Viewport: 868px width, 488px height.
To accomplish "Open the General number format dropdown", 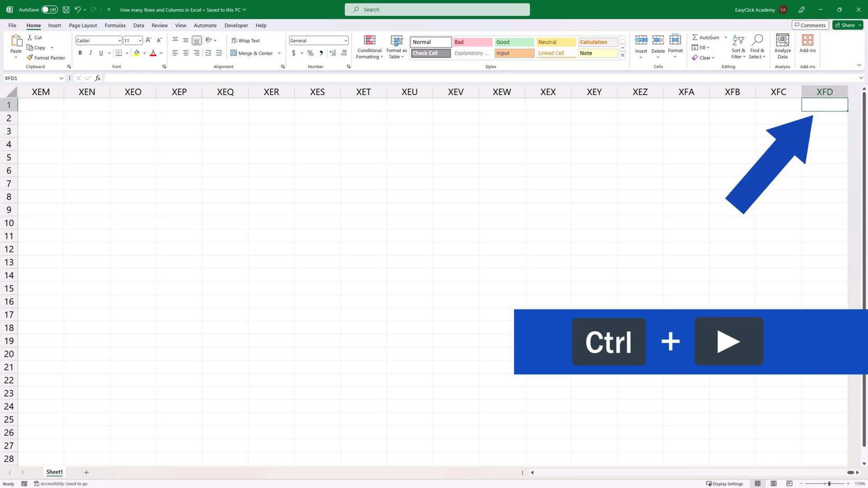I will pos(346,41).
